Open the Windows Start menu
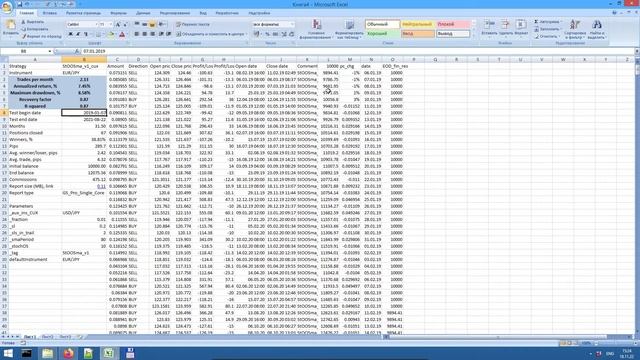The width and height of the screenshot is (640, 360). (8, 353)
